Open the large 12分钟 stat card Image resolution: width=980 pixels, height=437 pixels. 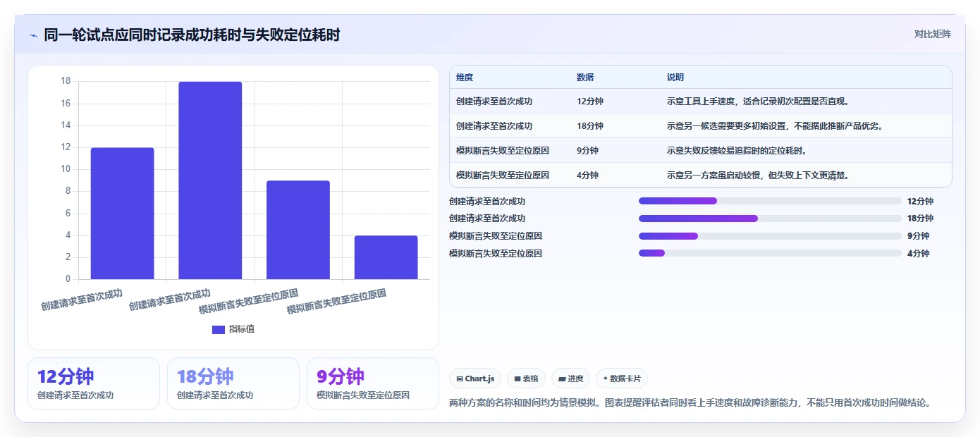(94, 383)
